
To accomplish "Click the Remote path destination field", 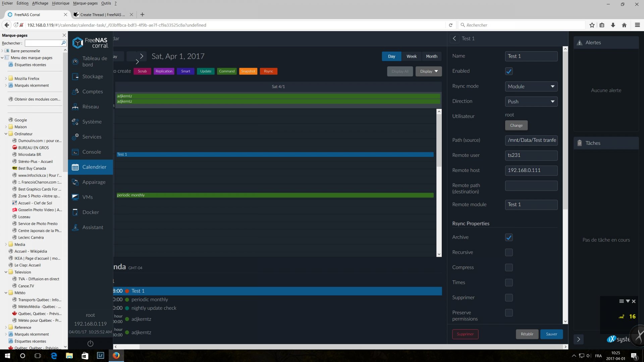I will tap(531, 186).
